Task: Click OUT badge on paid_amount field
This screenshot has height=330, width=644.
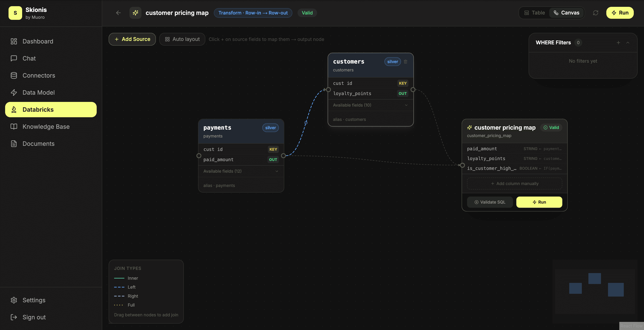Action: coord(273,160)
